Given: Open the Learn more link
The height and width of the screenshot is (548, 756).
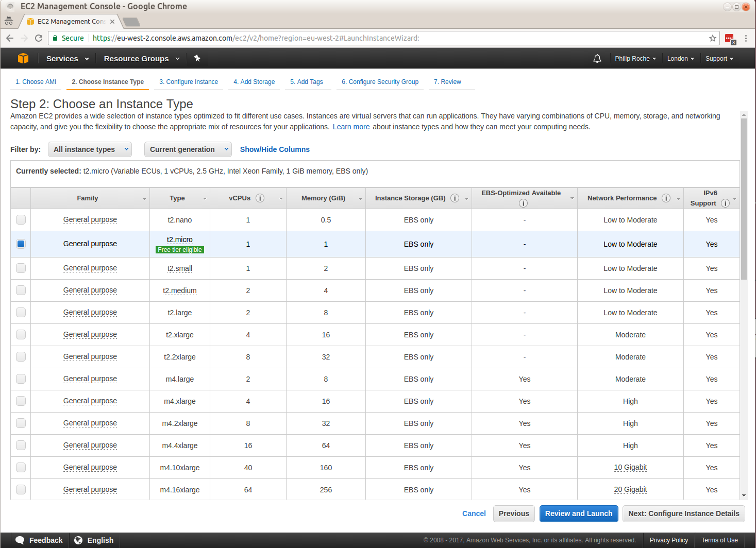Looking at the screenshot, I should (x=351, y=127).
